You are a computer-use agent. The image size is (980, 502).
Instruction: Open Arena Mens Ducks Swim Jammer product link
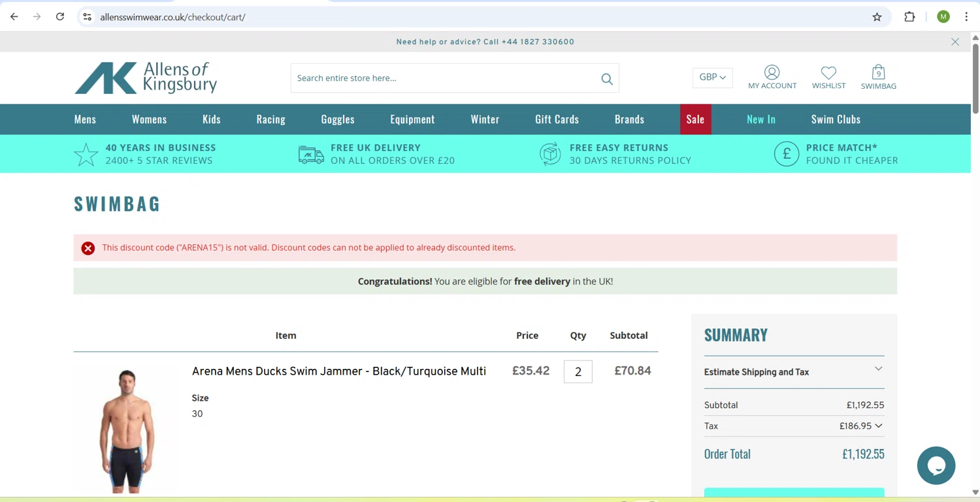point(339,371)
